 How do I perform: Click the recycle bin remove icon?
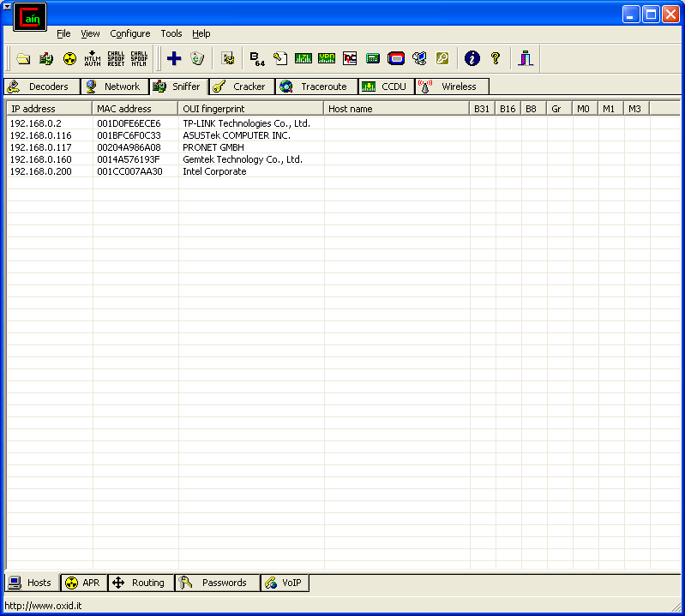(197, 58)
